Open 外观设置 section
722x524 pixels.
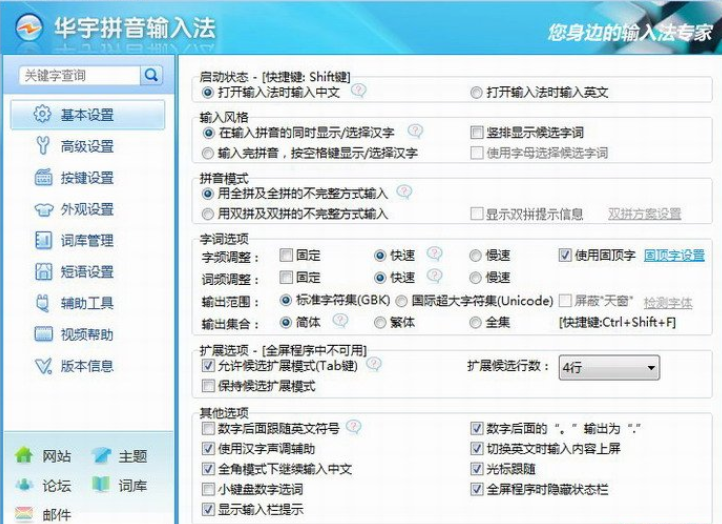pyautogui.click(x=87, y=209)
